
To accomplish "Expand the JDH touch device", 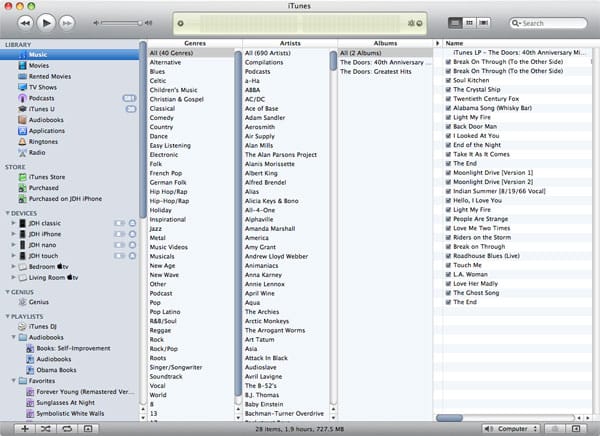I will click(13, 255).
